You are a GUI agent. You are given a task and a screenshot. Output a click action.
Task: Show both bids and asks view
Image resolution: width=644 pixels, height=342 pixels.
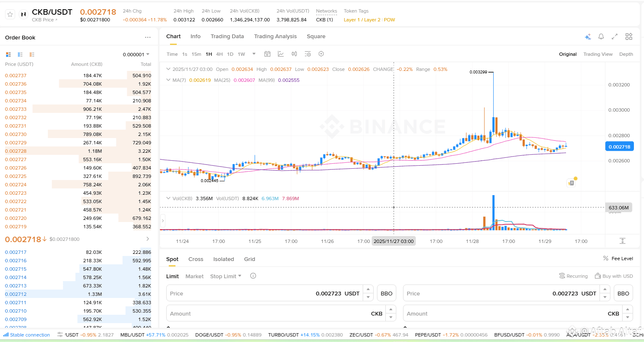[8, 55]
